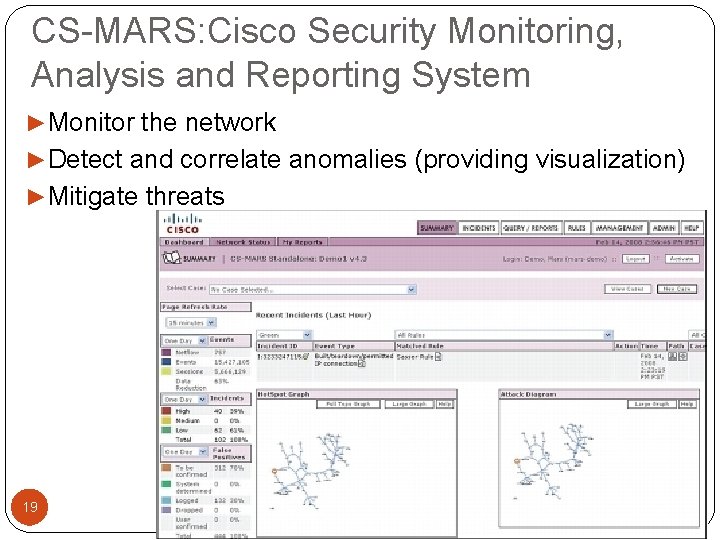Click the Time column header
The width and height of the screenshot is (720, 540).
(x=652, y=346)
